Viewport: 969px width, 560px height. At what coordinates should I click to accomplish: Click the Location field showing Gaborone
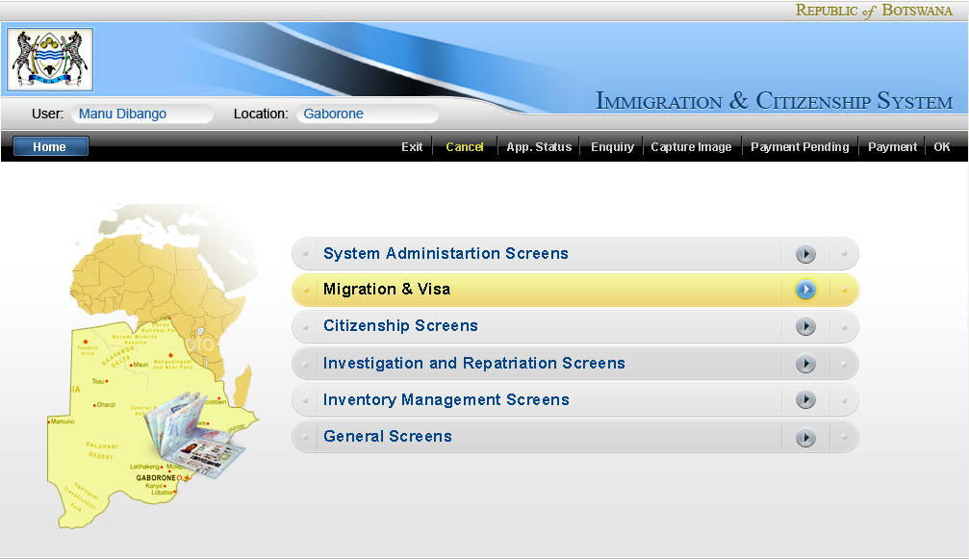[366, 114]
